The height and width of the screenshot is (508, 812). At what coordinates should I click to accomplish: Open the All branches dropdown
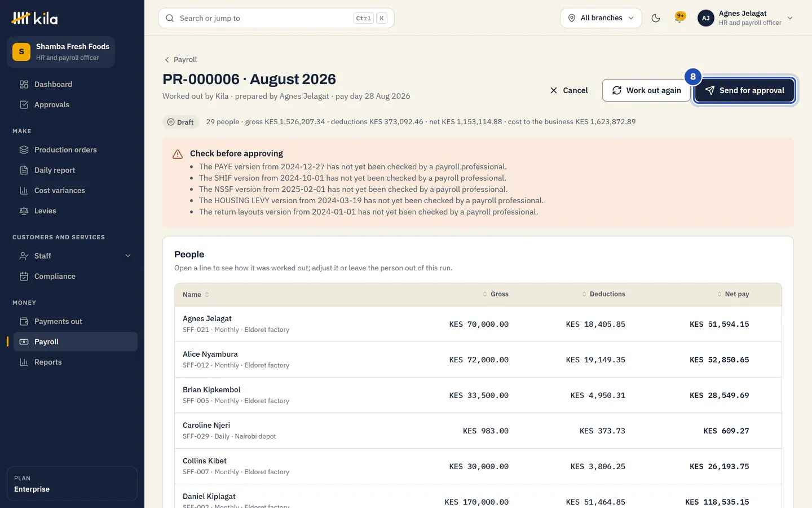601,18
